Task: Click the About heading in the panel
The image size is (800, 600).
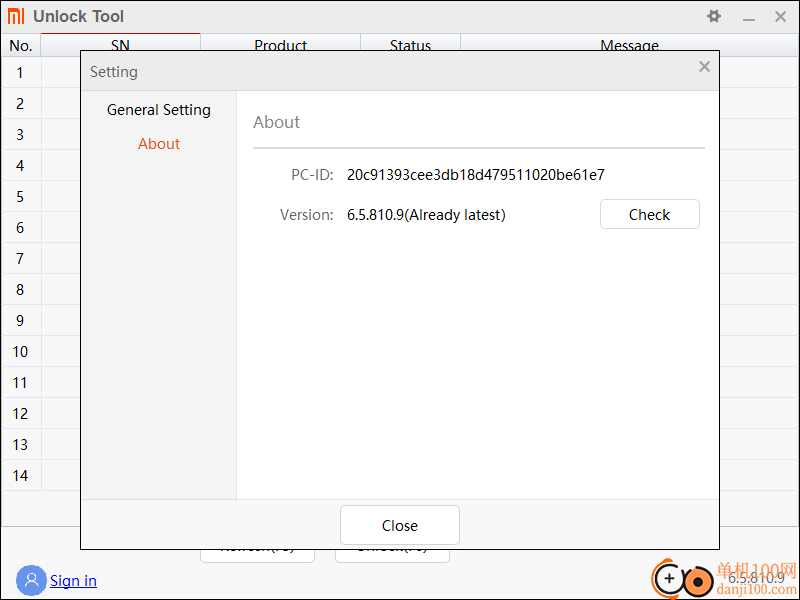Action: 277,122
